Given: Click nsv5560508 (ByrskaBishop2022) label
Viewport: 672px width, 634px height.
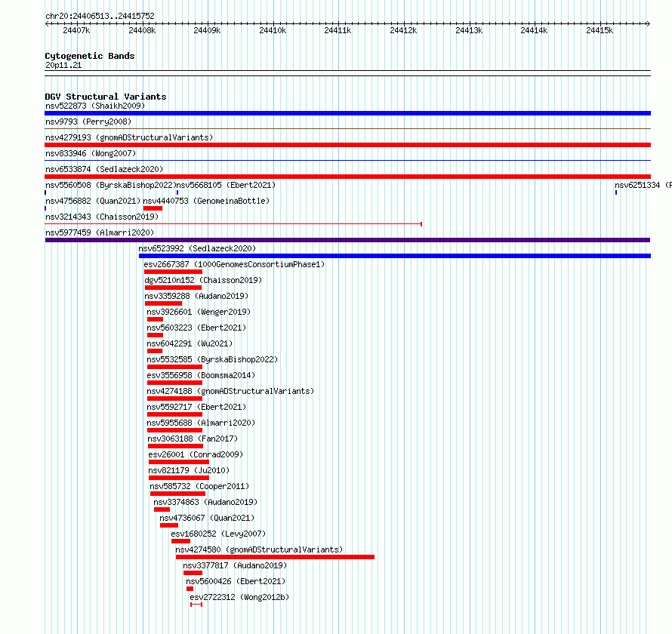Looking at the screenshot, I should pos(110,185).
